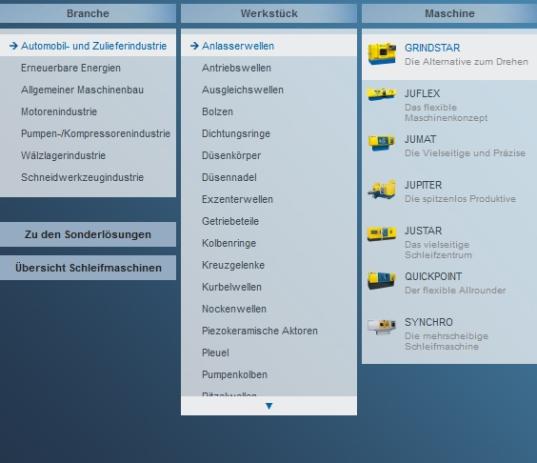Select the JUFLEX machine image
The image size is (537, 463).
(382, 94)
